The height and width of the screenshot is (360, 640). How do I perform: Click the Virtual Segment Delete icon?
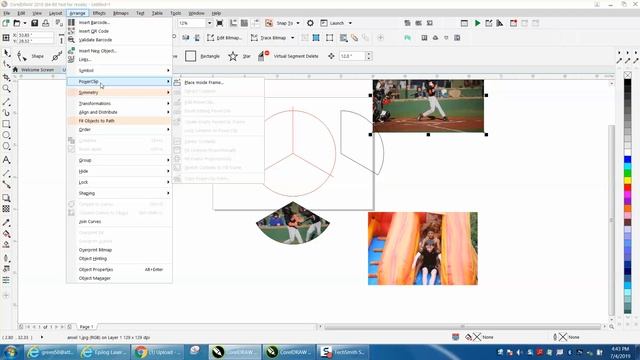(263, 56)
